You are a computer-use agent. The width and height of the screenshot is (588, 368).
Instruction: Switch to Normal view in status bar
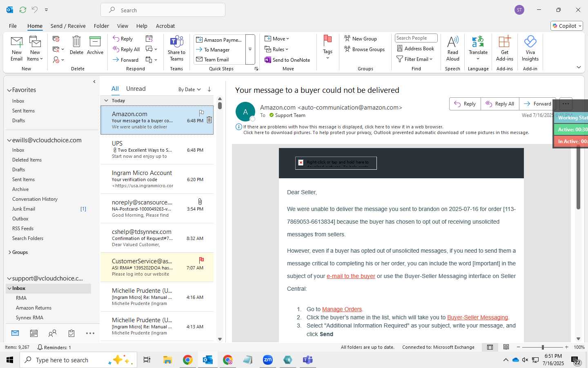[x=490, y=347]
